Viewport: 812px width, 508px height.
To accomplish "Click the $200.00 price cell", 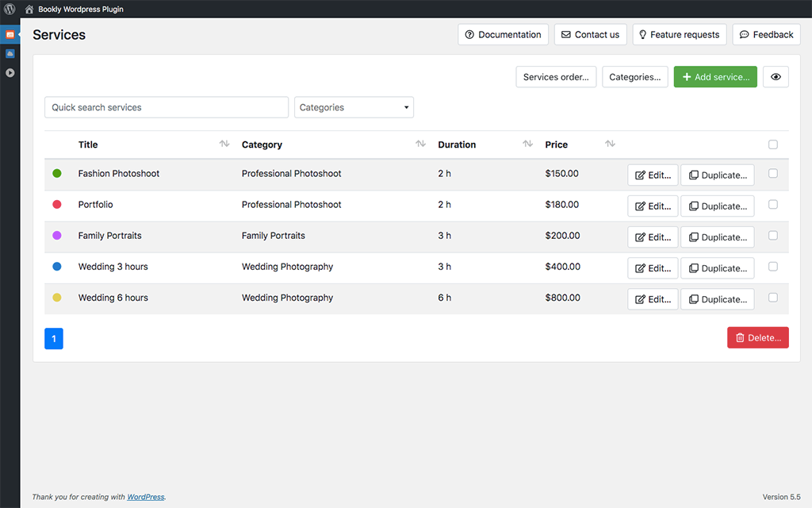I will 562,236.
